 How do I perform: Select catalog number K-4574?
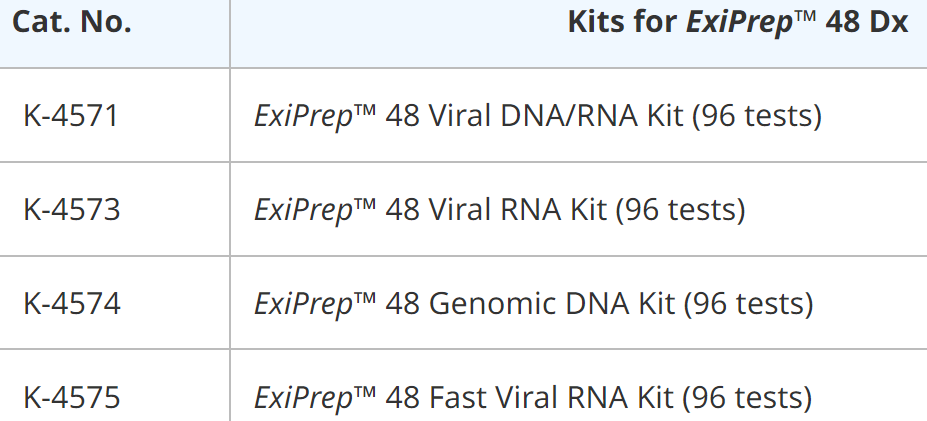(x=72, y=303)
